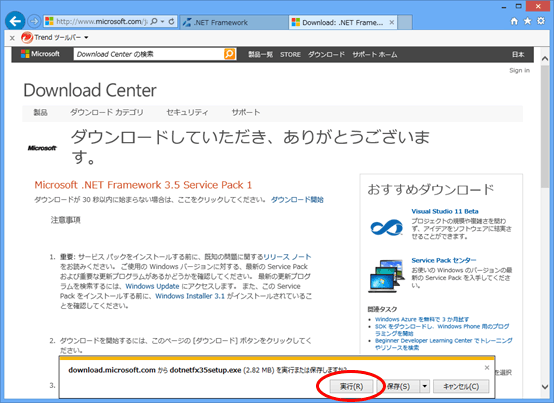Viewport: 554px width, 403px height.
Task: Open browser Tools gear icon
Action: 541,21
